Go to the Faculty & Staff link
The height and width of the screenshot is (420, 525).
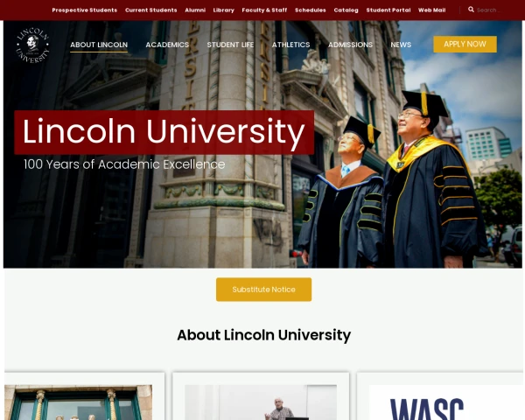pyautogui.click(x=264, y=10)
